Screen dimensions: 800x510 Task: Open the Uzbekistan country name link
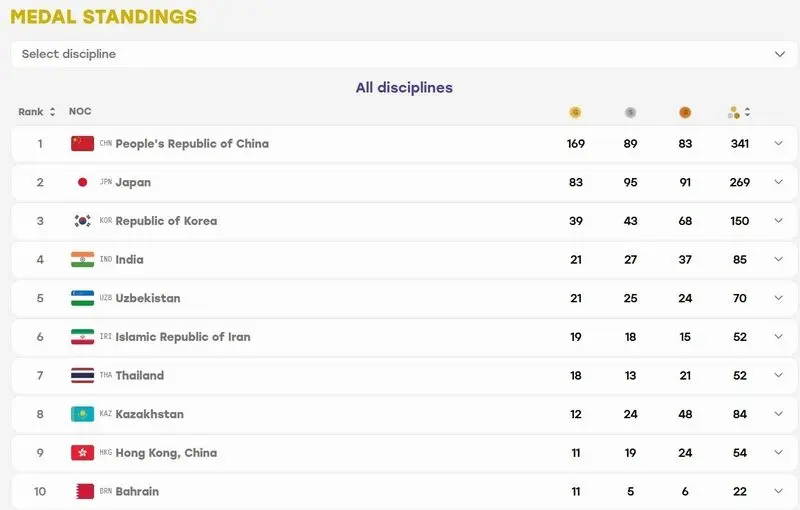pyautogui.click(x=148, y=298)
